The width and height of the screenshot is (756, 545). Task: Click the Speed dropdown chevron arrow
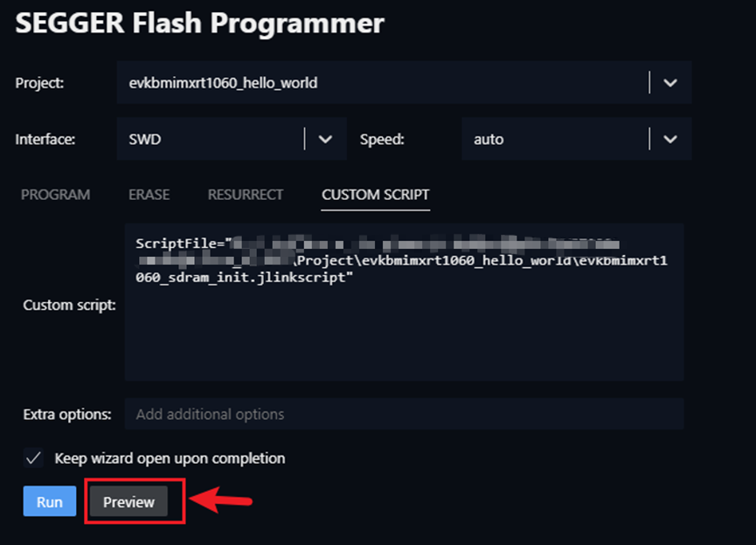coord(670,139)
